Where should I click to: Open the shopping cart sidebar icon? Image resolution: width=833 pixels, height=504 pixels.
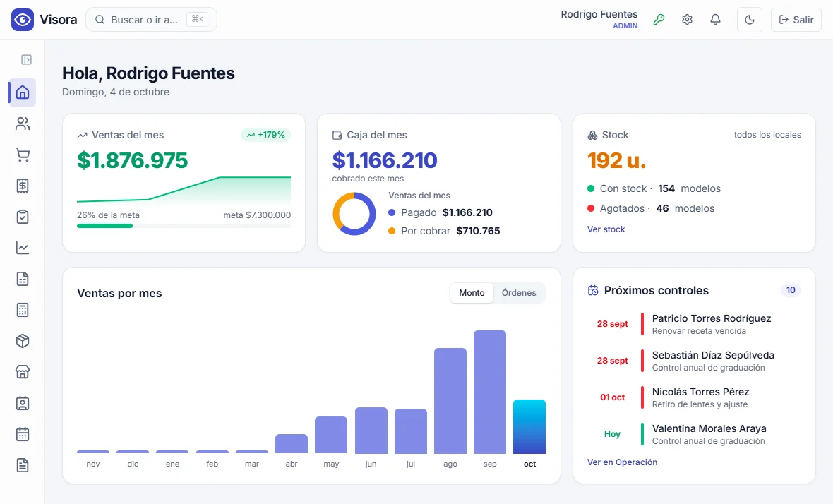[x=23, y=155]
